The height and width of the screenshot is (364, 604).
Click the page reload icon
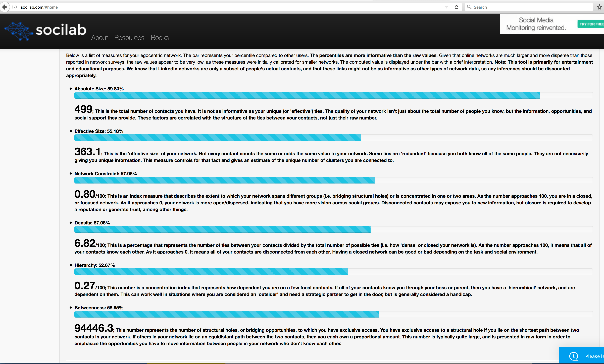tap(457, 7)
